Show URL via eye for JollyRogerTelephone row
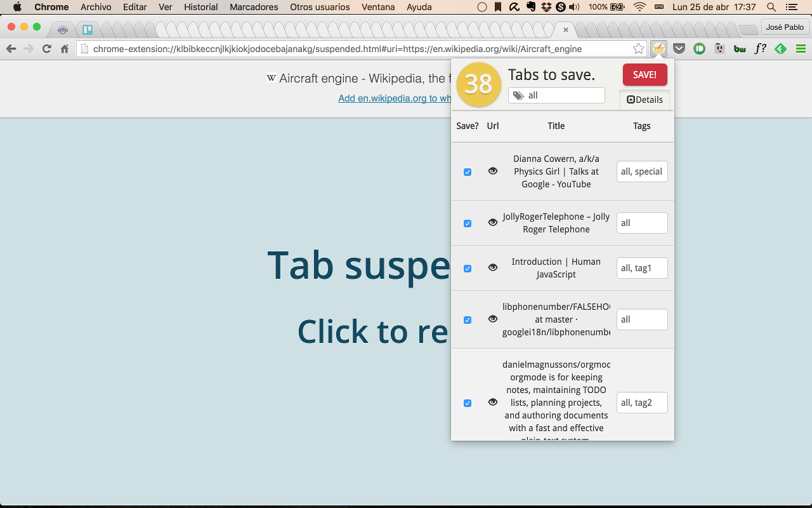Viewport: 812px width, 508px height. [x=493, y=222]
